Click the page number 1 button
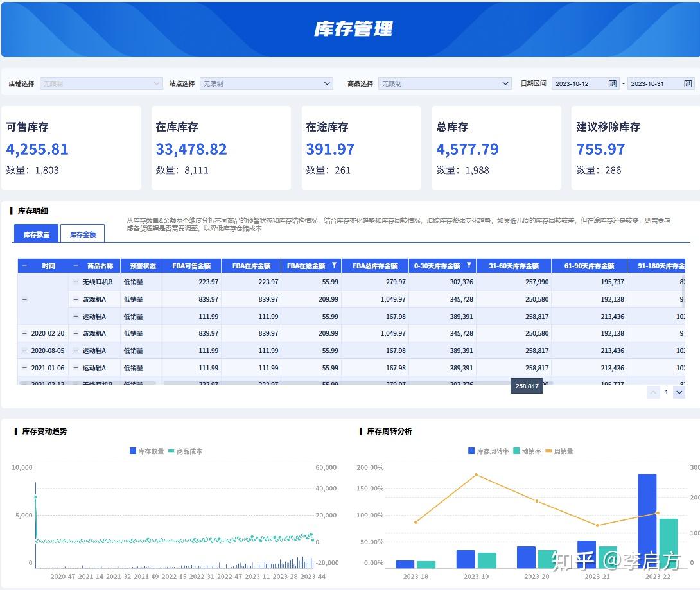The image size is (700, 590). (666, 392)
